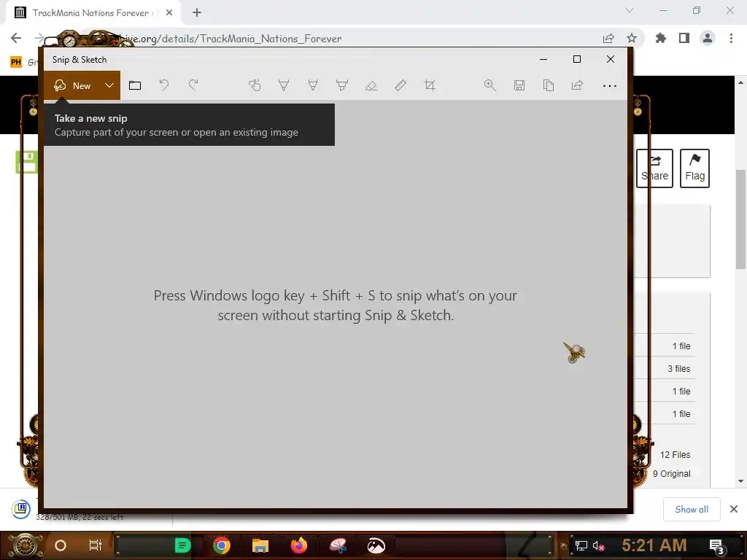The width and height of the screenshot is (747, 560).
Task: Click the muted volume tray icon
Action: coord(598,545)
